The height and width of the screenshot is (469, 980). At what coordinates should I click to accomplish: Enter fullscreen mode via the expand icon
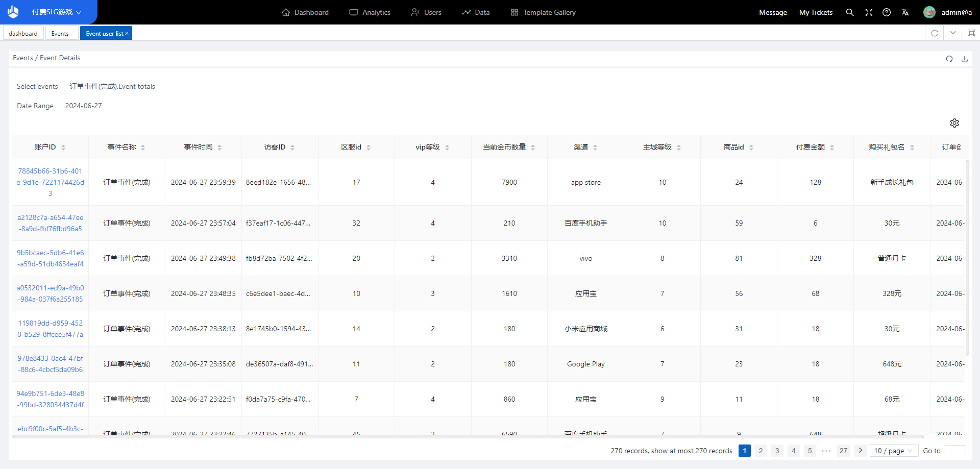[869, 12]
